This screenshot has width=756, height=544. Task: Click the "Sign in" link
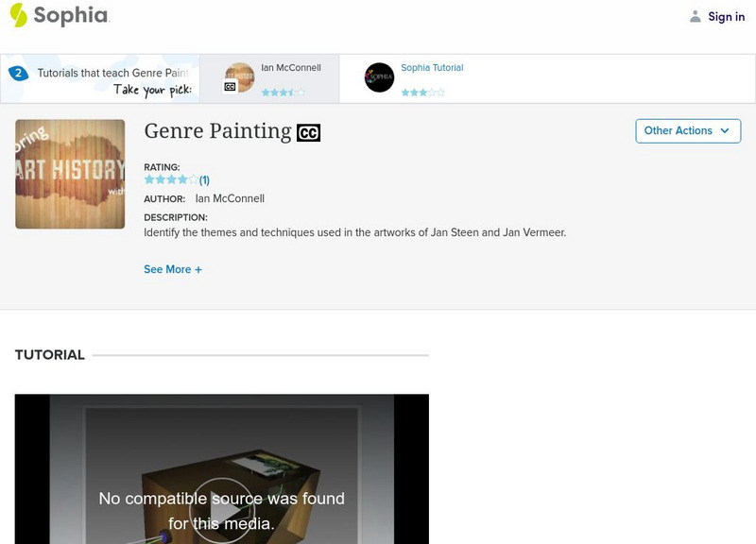[725, 16]
